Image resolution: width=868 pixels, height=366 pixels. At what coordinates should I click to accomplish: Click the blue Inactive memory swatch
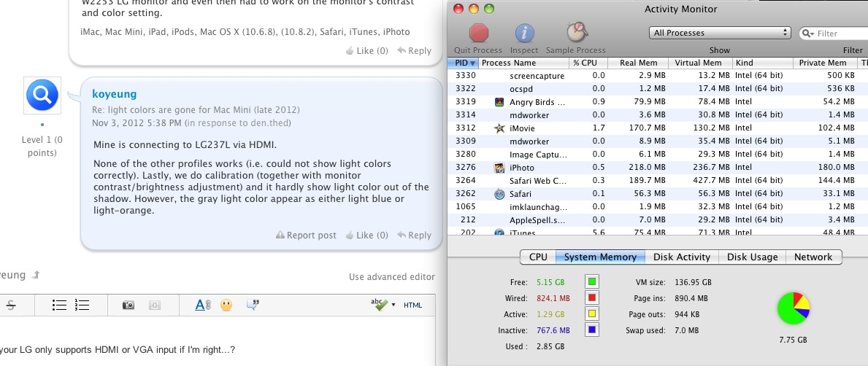tap(592, 330)
